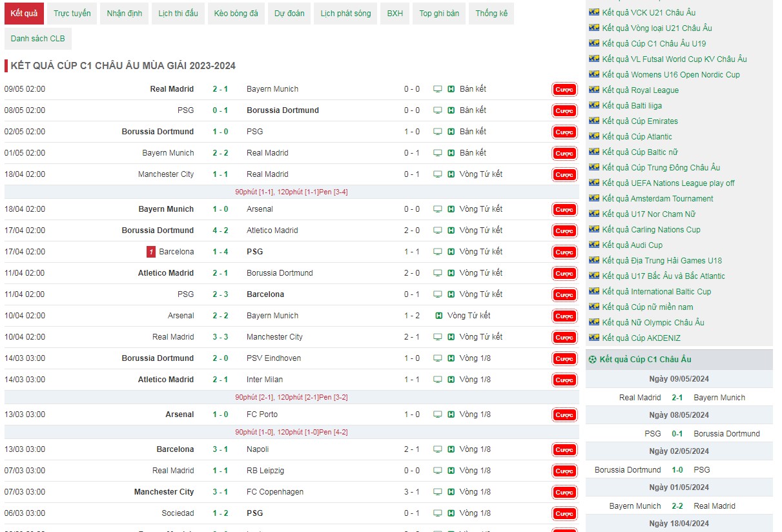The height and width of the screenshot is (532, 782).
Task: Click green H icon in Real Madrid vs RB Leipzig row
Action: [x=451, y=471]
